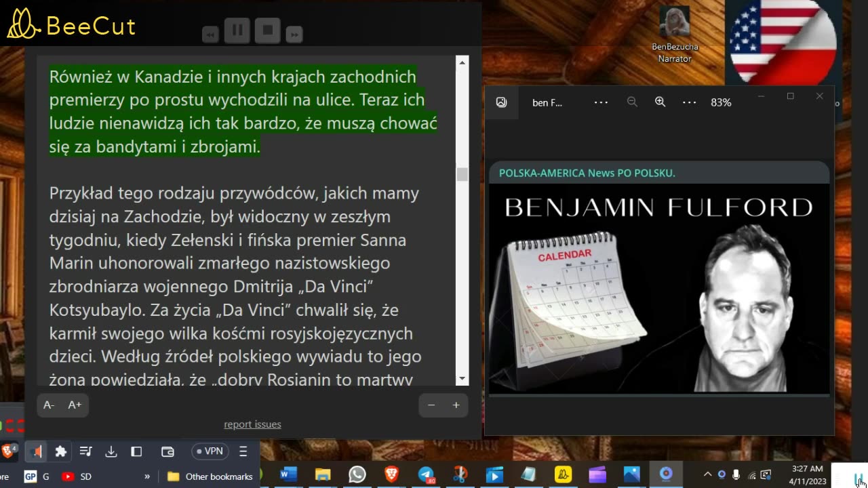Zoom out in the Photos viewer

[x=632, y=102]
